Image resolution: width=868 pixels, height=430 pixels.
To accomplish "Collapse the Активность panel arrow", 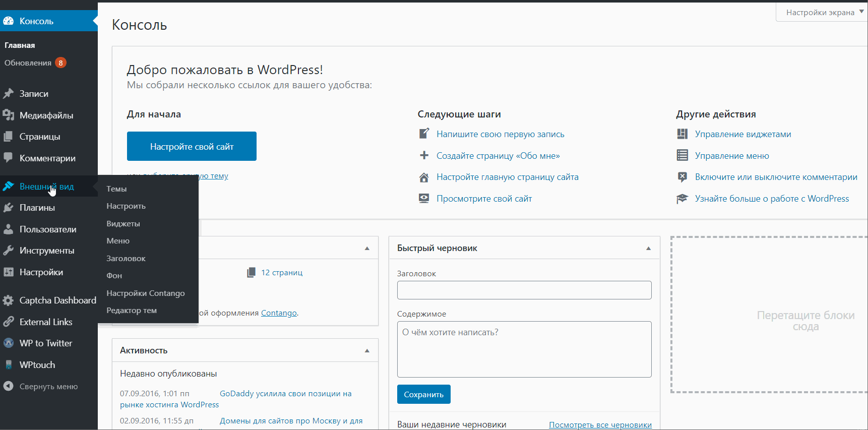I will click(x=367, y=350).
